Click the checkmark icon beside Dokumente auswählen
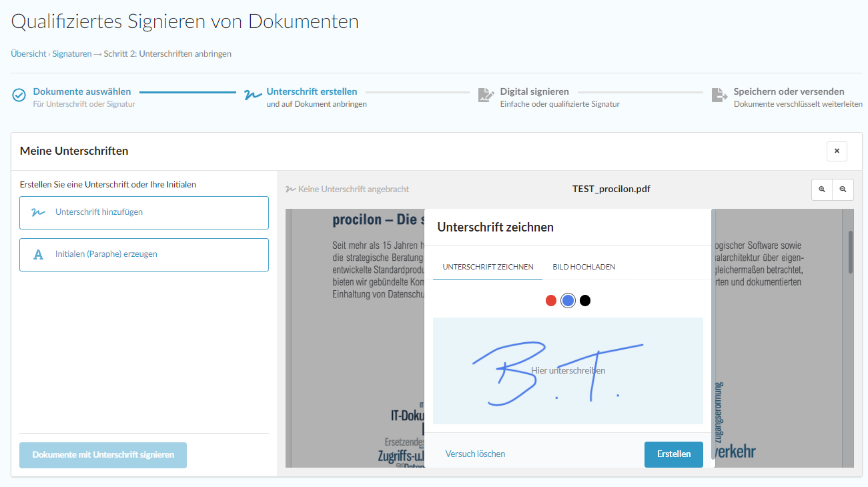868x487 pixels. tap(19, 95)
